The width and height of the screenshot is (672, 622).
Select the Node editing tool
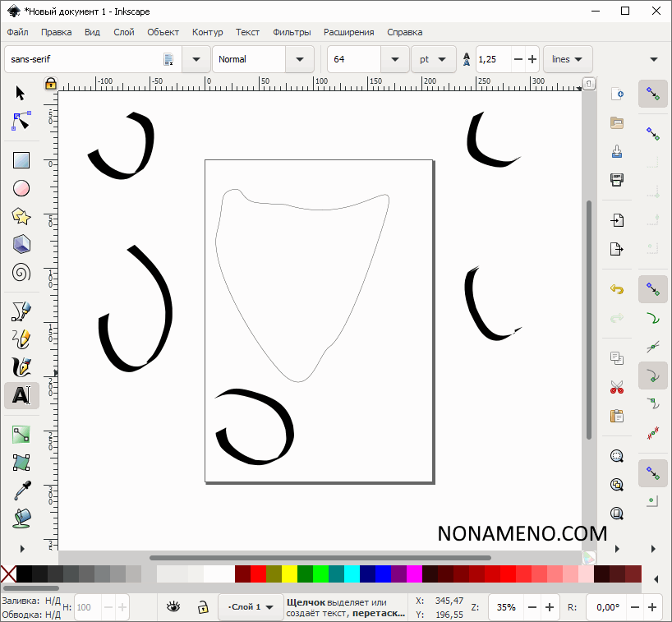21,122
